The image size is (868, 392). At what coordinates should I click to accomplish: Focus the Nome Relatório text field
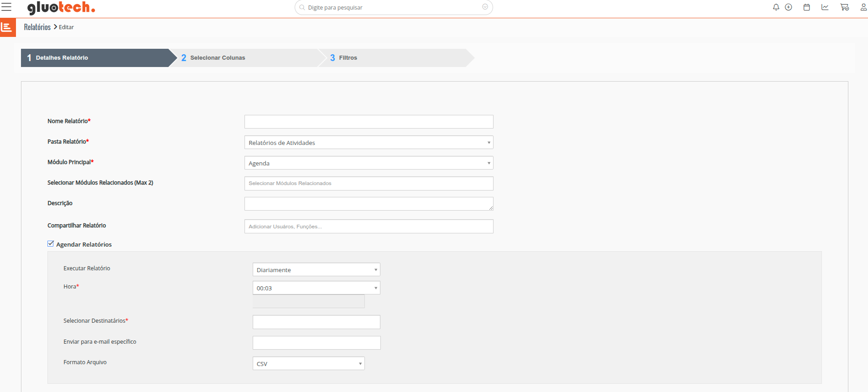coord(369,122)
